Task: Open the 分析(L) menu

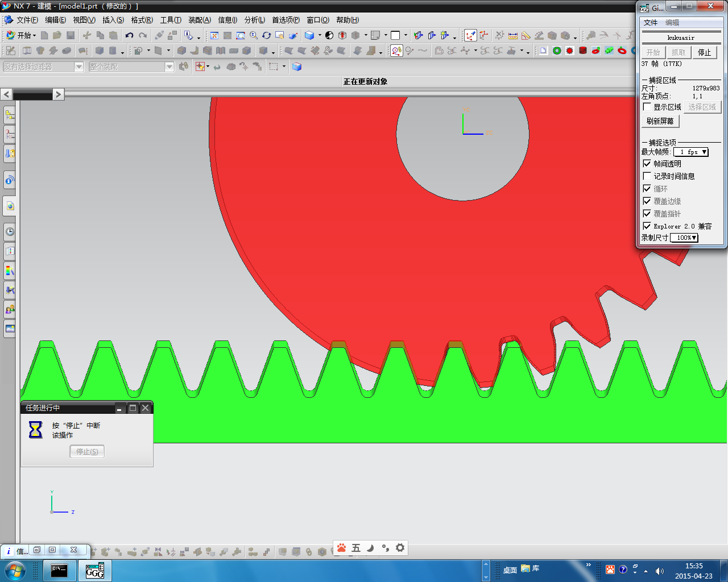Action: pyautogui.click(x=254, y=20)
